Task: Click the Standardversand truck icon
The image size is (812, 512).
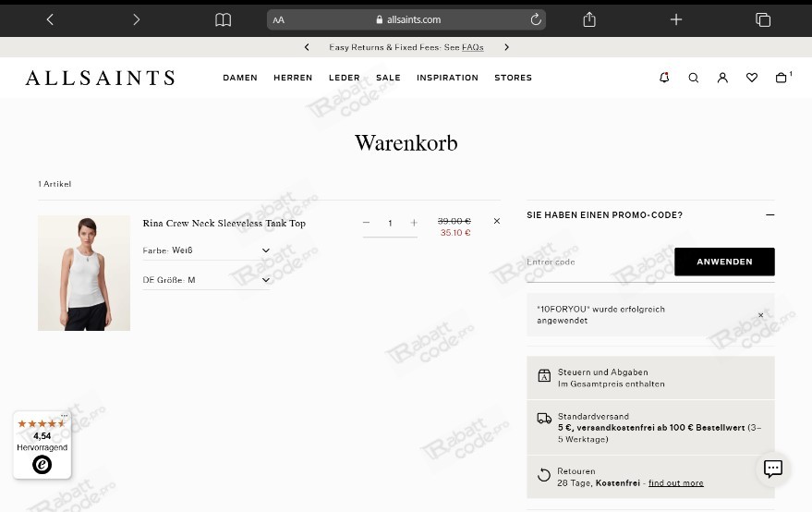Action: click(x=544, y=419)
